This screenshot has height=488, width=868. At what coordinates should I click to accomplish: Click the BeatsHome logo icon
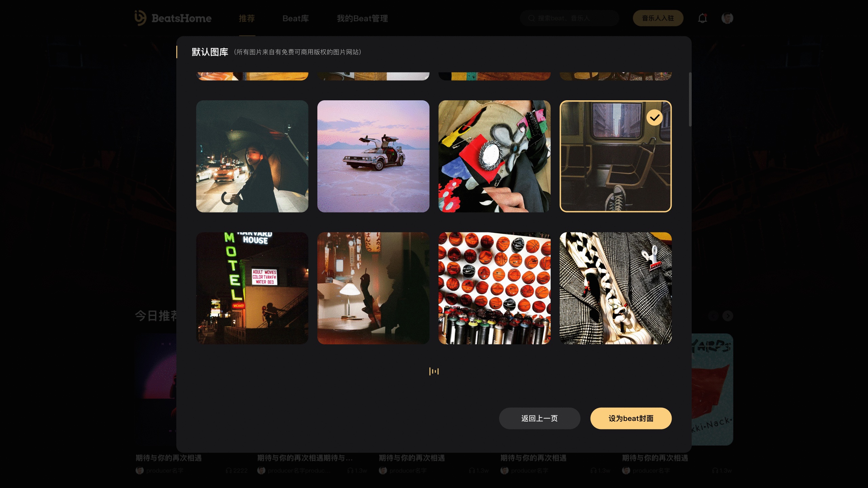coord(140,18)
